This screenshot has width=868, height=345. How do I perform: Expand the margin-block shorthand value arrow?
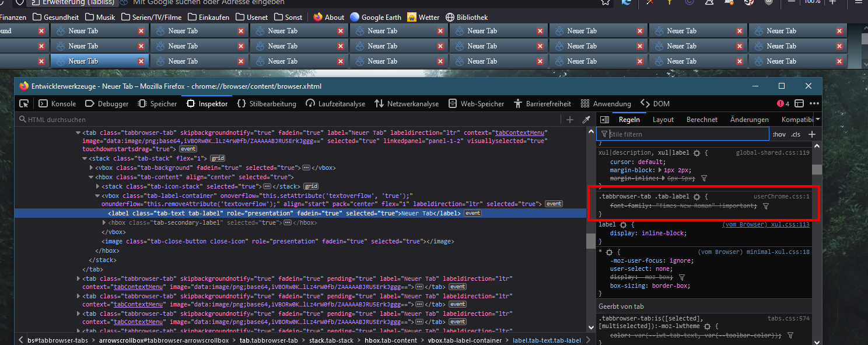[660, 170]
